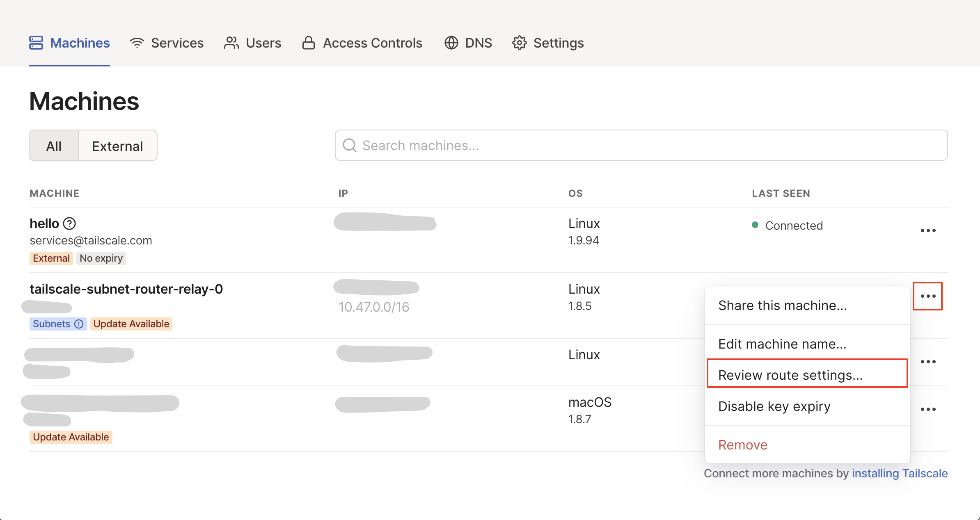Click Linux 1.9.94 OS cell of hello
Image resolution: width=980 pixels, height=520 pixels.
(584, 231)
